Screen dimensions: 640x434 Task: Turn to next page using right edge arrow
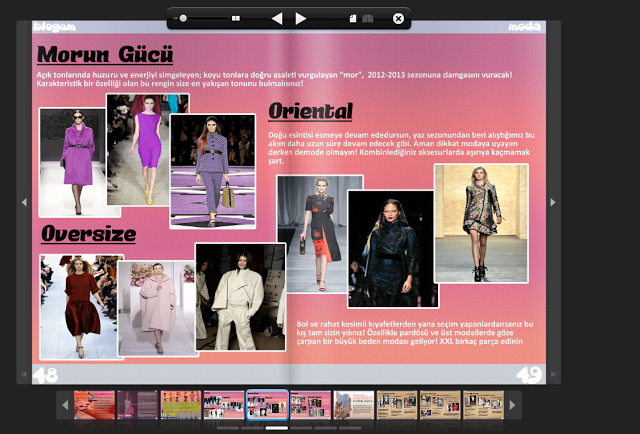click(x=552, y=202)
